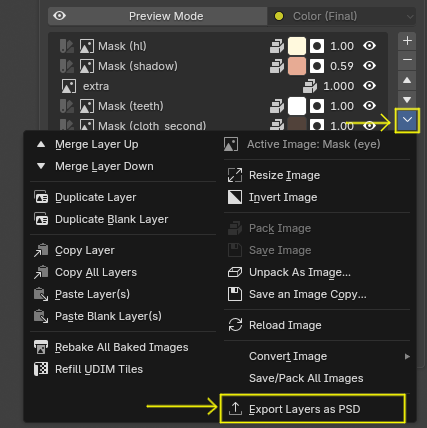Click opacity value 1.00 of Mask (teeth)

[342, 106]
